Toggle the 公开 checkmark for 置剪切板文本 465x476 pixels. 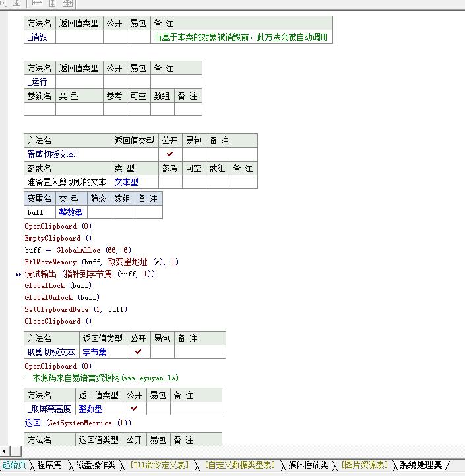click(x=170, y=154)
